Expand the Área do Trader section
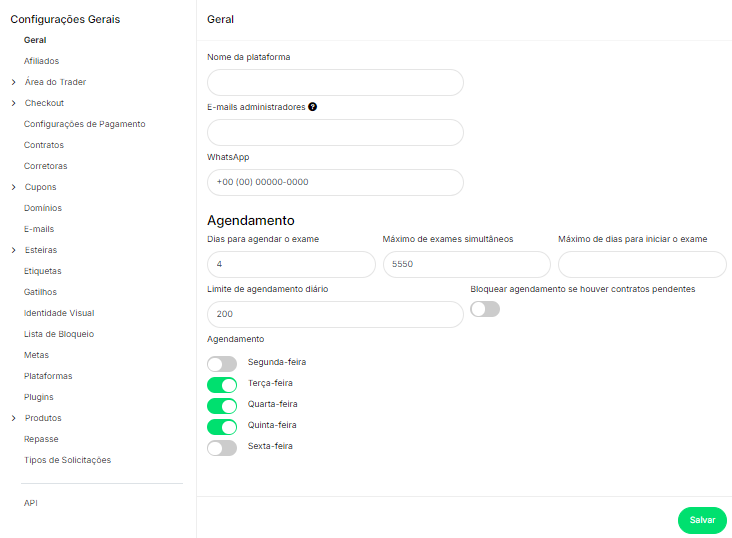 pyautogui.click(x=14, y=82)
